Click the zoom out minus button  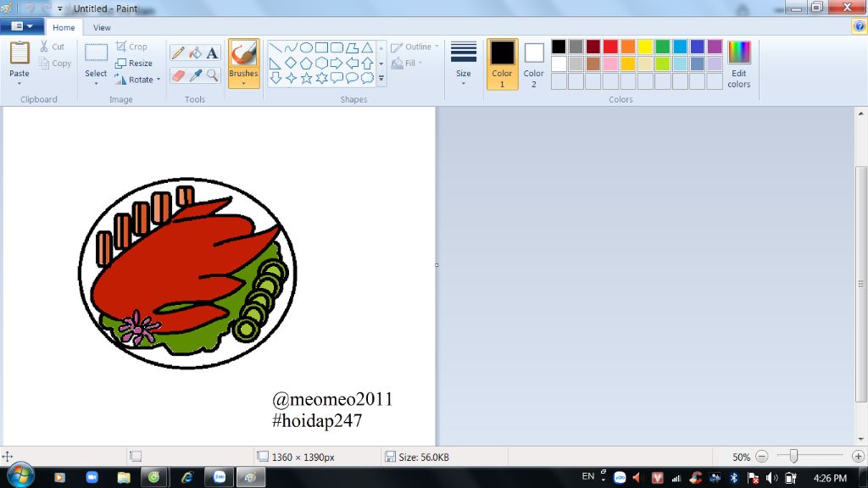pos(762,457)
